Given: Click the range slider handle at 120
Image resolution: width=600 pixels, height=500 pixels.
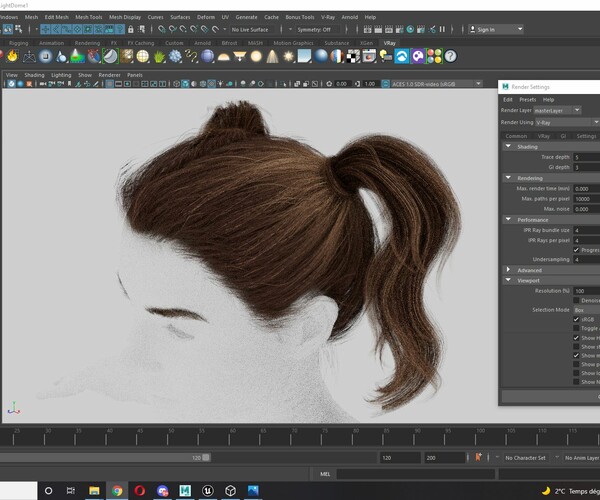Looking at the screenshot, I should pos(206,458).
